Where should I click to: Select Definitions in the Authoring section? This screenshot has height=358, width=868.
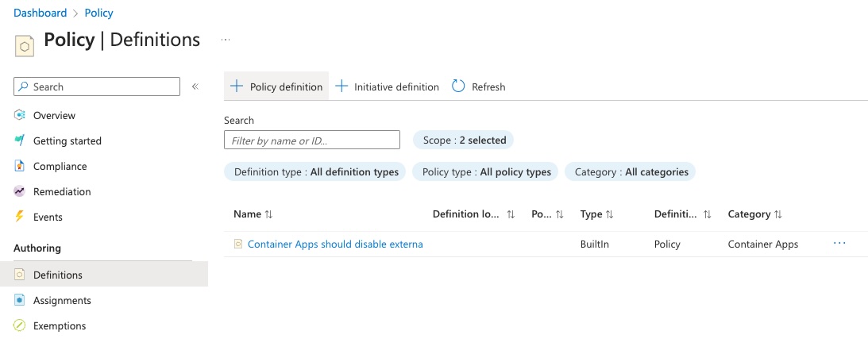tap(104, 275)
